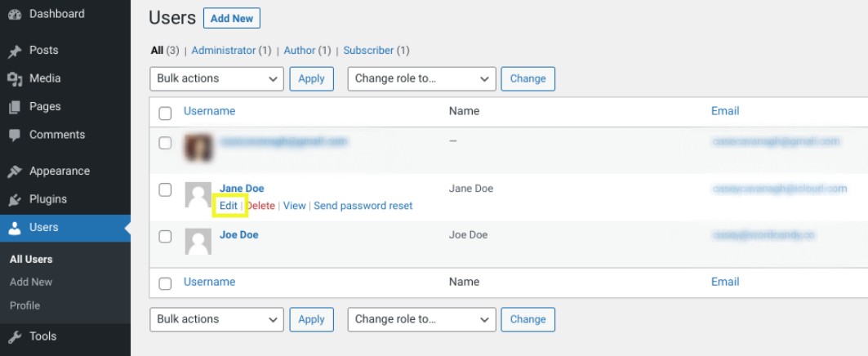Open the top Bulk actions dropdown

pos(216,78)
